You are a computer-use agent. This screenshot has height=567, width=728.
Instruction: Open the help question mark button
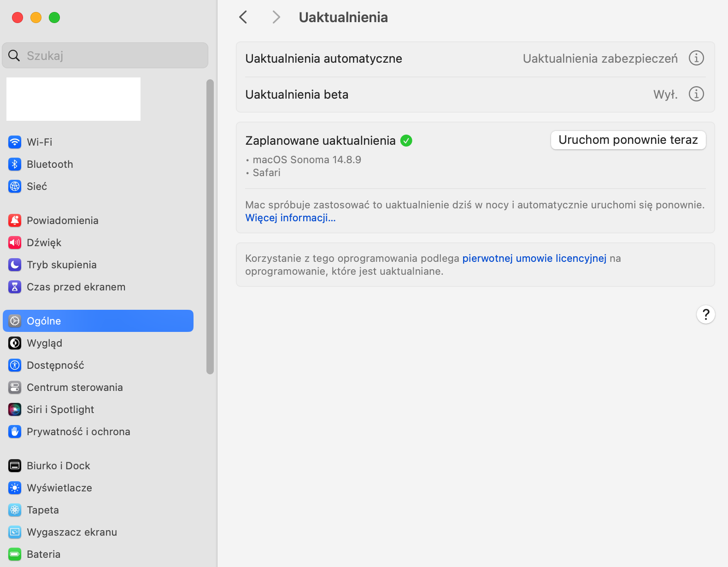[706, 314]
